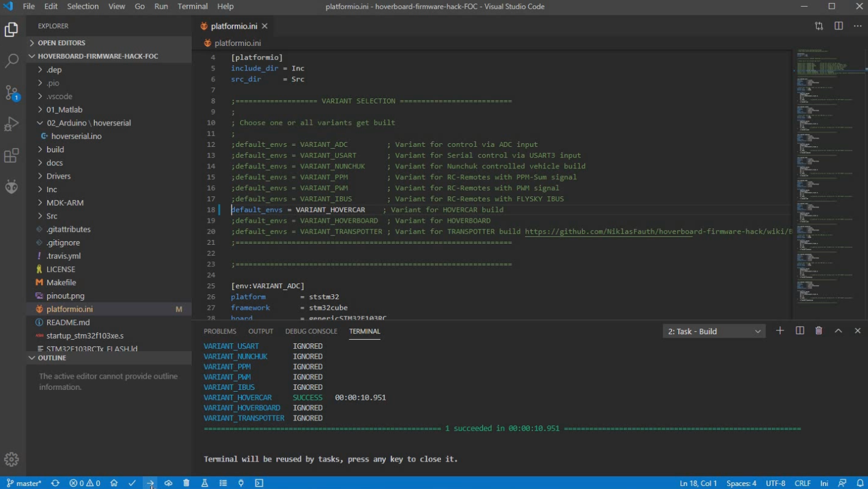This screenshot has width=868, height=489.
Task: Click the errors and warnings counter
Action: 85,483
